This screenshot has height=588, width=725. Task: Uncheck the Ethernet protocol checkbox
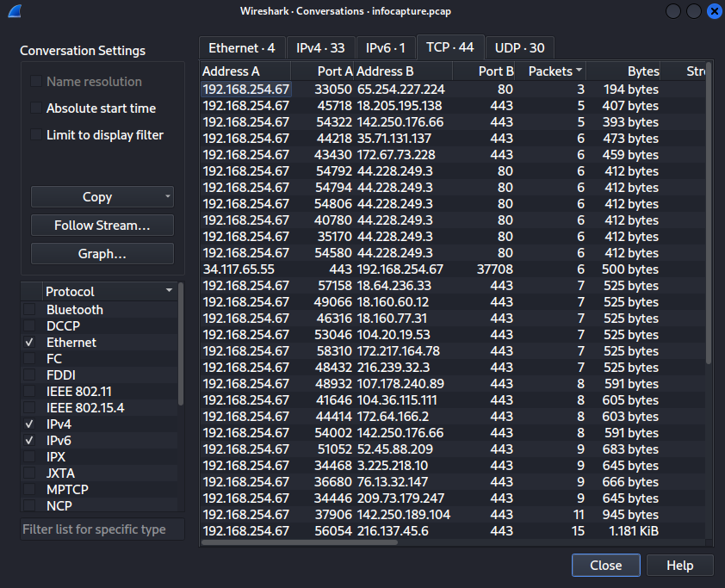click(x=29, y=342)
